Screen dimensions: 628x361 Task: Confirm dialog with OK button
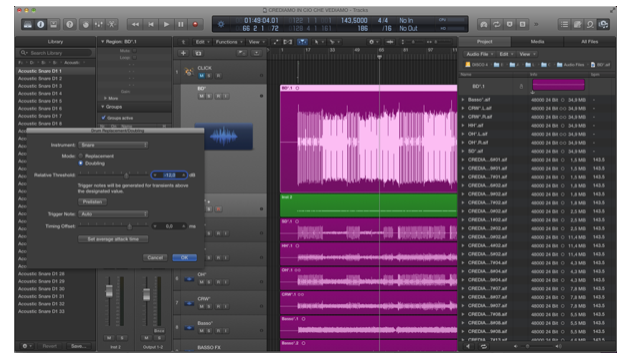point(185,257)
